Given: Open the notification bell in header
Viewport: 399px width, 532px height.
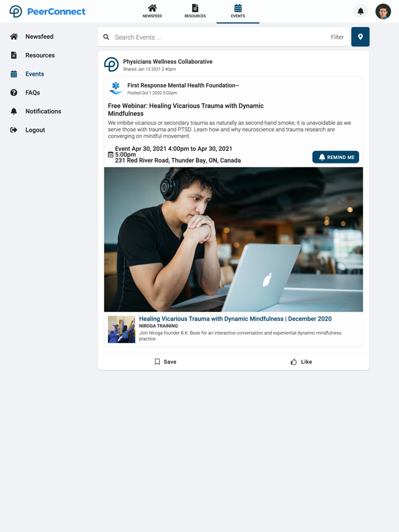Looking at the screenshot, I should 361,11.
